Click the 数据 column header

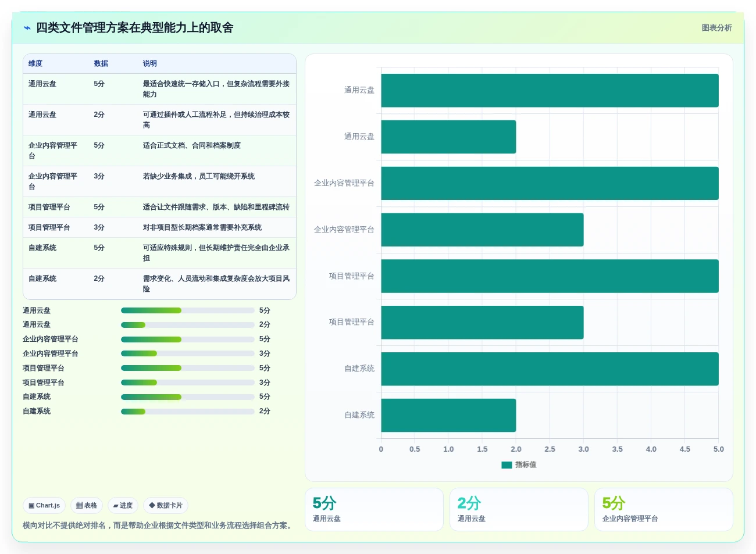point(101,63)
